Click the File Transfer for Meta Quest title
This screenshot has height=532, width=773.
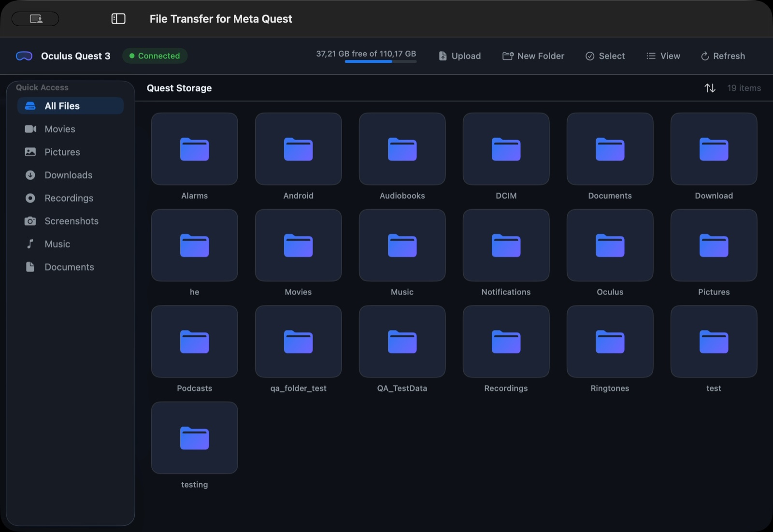click(221, 19)
